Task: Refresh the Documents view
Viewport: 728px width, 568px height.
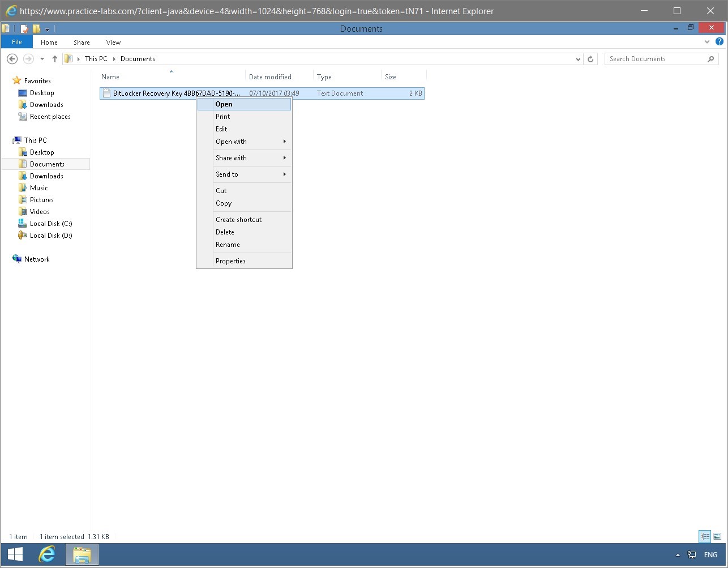Action: point(590,58)
